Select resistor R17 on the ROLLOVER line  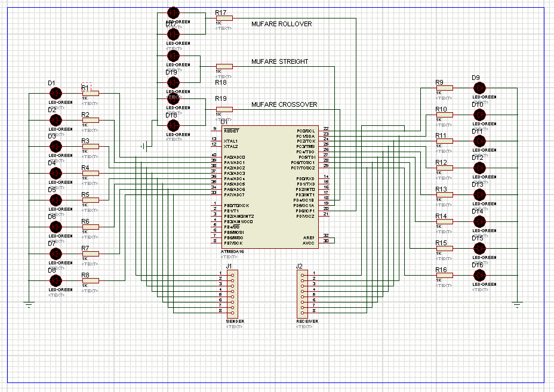click(224, 18)
